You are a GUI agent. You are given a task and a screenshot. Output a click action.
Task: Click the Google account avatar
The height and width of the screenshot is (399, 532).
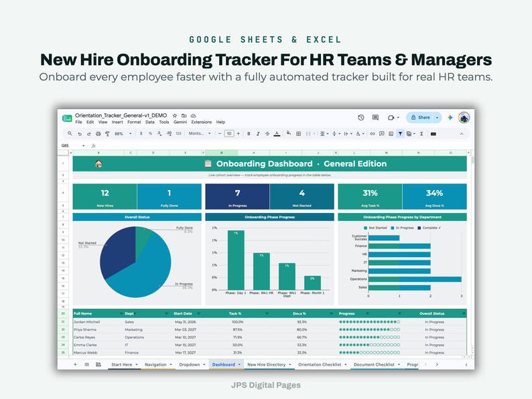click(x=464, y=118)
